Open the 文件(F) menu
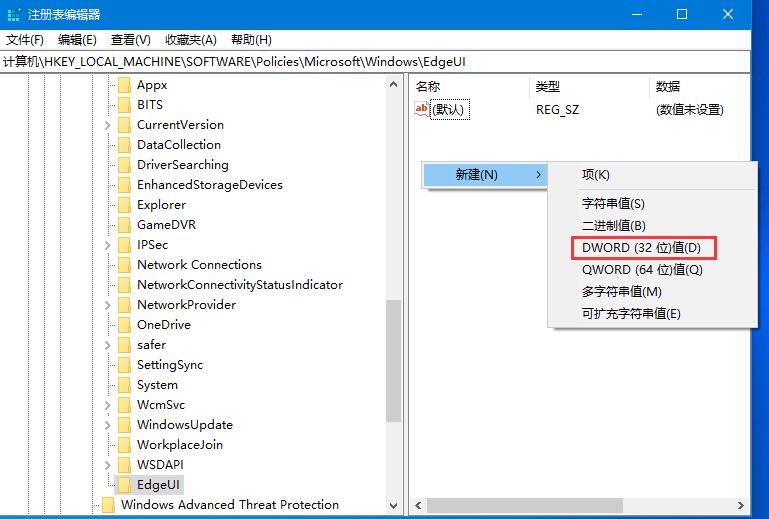The width and height of the screenshot is (769, 519). [25, 40]
